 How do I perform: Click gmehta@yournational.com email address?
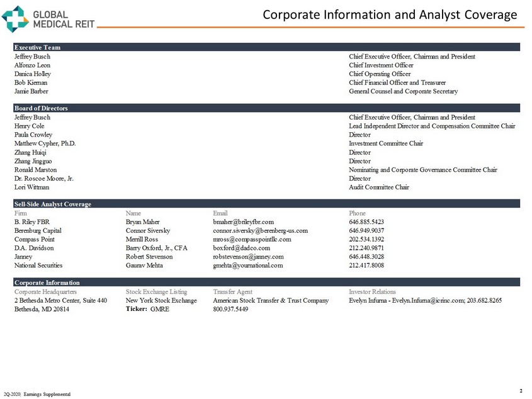(x=248, y=266)
